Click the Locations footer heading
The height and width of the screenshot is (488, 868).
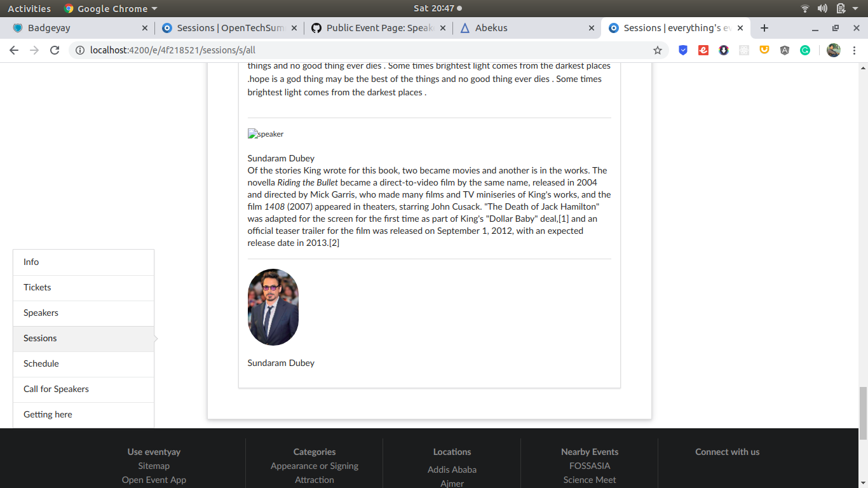(452, 452)
